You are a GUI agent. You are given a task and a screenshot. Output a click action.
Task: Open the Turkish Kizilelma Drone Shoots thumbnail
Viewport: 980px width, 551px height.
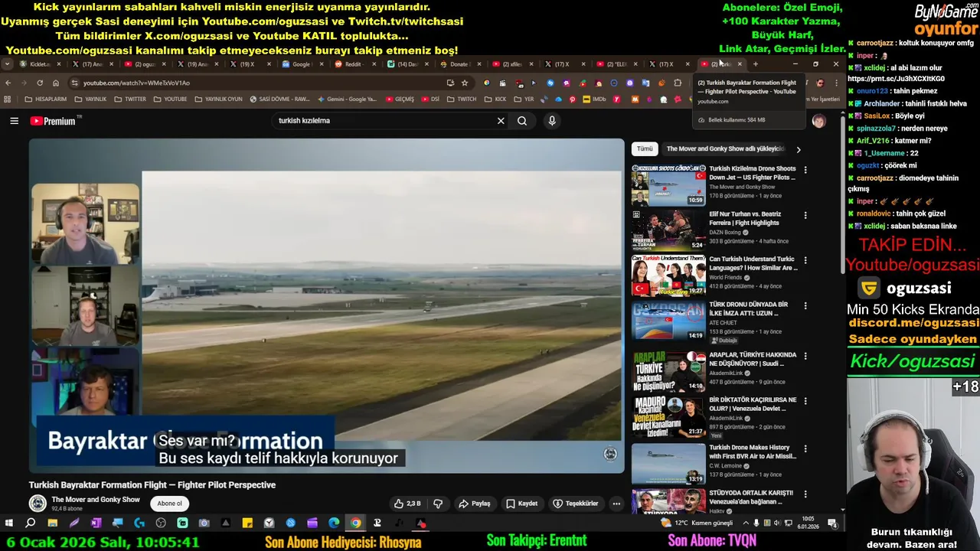tap(668, 184)
